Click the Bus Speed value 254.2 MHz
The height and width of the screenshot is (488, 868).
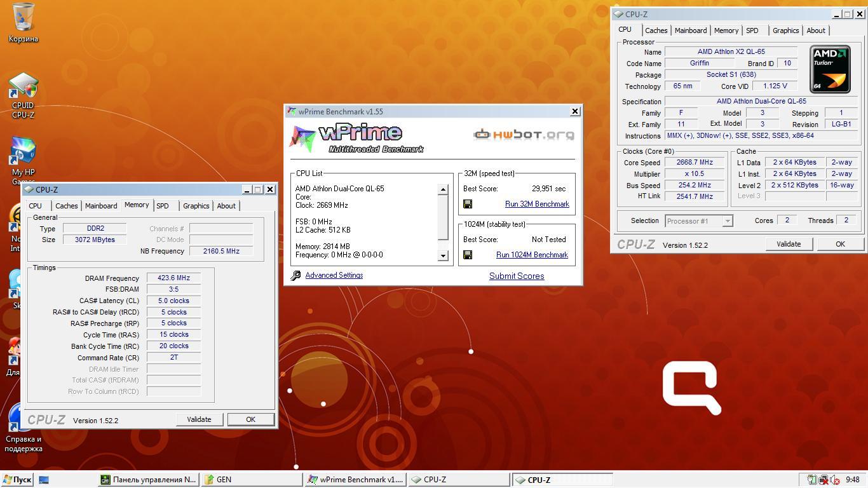coord(695,185)
